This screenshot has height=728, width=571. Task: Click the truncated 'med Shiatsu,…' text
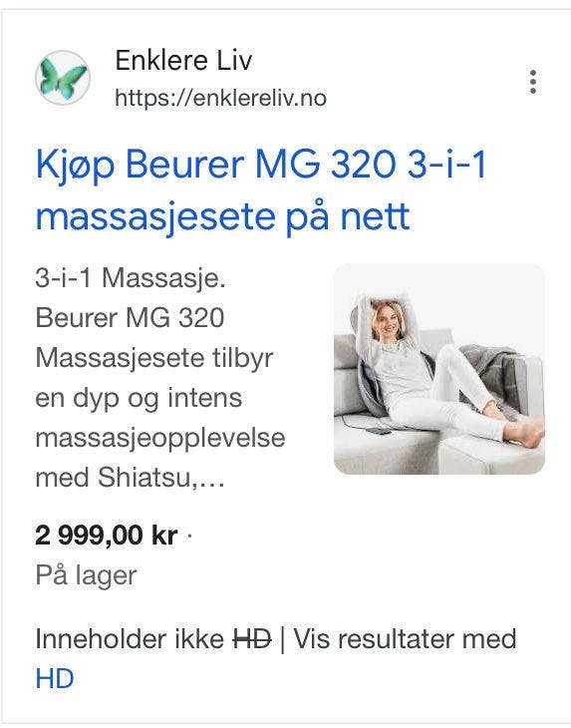[130, 478]
